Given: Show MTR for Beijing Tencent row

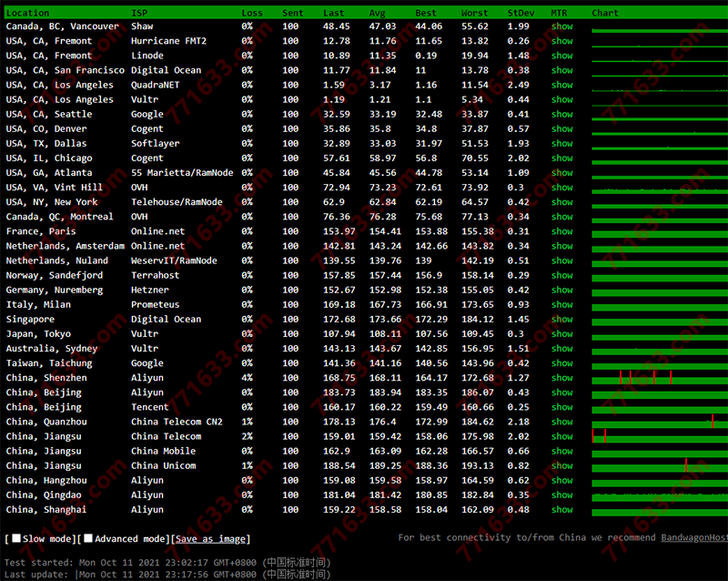Looking at the screenshot, I should pos(561,407).
